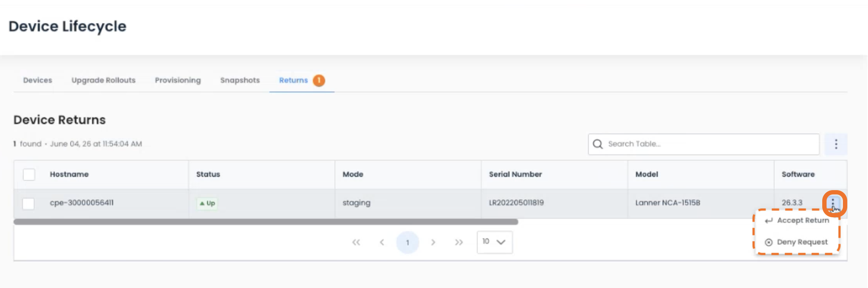Check the cpe-30000056411 row checkbox
This screenshot has width=868, height=288.
[x=29, y=203]
